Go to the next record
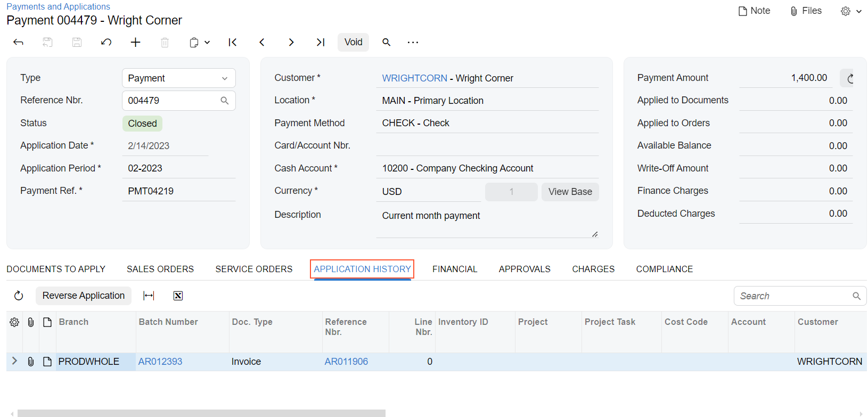This screenshot has width=868, height=417. coord(291,42)
